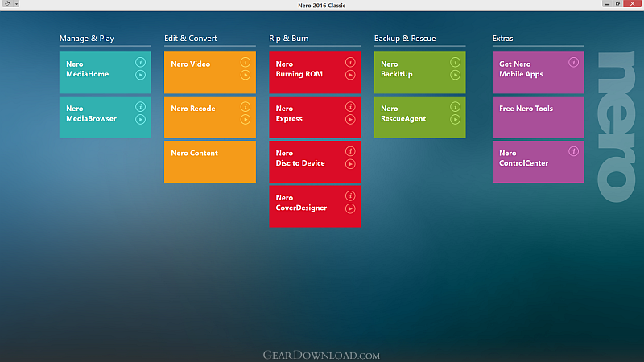Viewport: 644px width, 362px height.
Task: Show info for Nero ControlCenter
Action: [574, 151]
